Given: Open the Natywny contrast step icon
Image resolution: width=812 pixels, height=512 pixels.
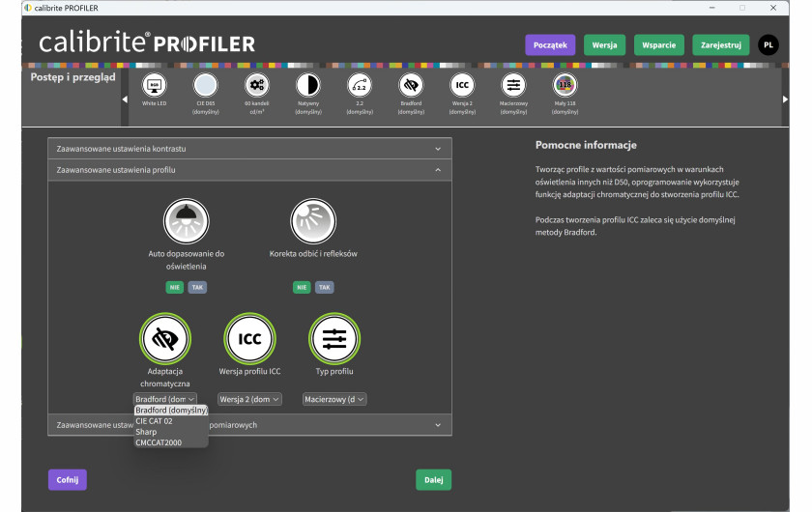Looking at the screenshot, I should [308, 85].
